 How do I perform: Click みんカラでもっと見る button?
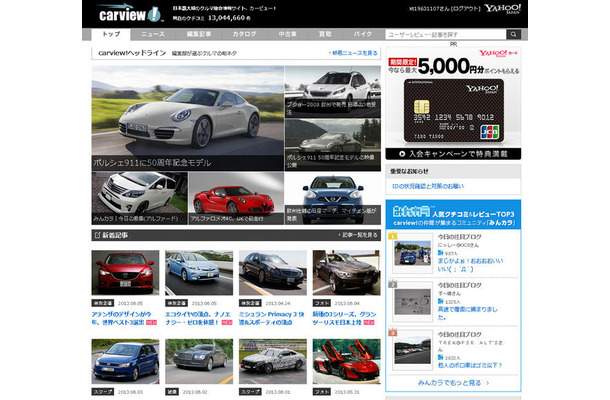pyautogui.click(x=453, y=382)
